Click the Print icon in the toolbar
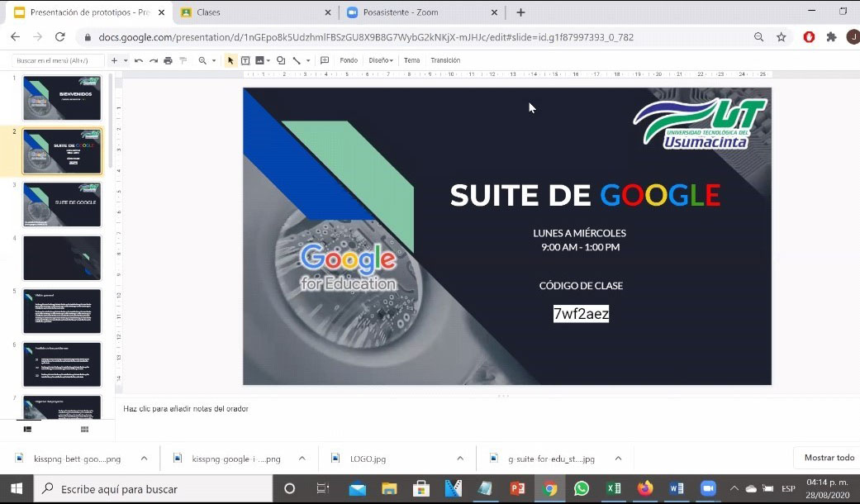Screen dimensions: 860x504 point(169,60)
